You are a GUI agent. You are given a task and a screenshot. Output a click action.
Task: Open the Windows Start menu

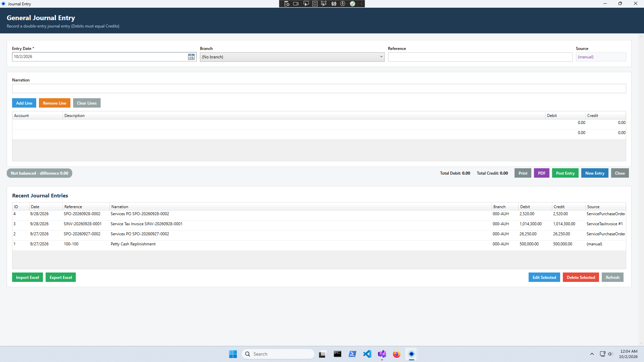[233, 354]
